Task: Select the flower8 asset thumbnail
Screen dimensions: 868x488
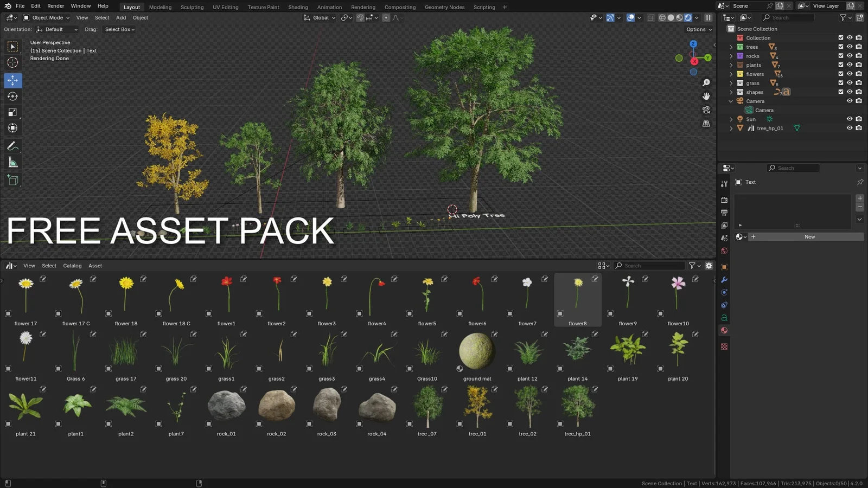Action: pos(577,296)
